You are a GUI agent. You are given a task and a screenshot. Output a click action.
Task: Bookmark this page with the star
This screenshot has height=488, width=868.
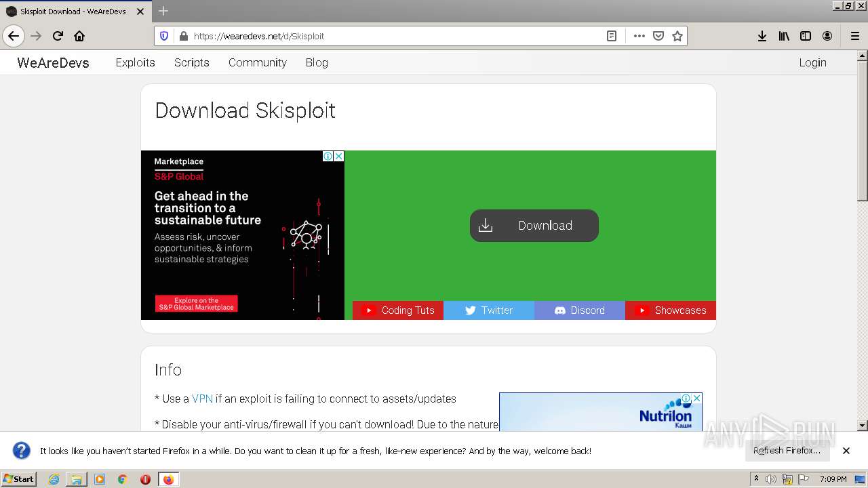677,36
